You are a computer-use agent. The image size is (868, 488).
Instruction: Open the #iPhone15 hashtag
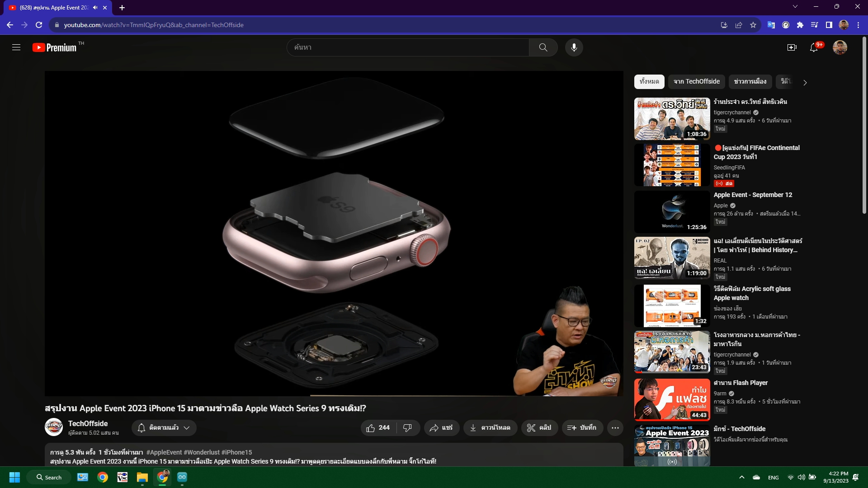click(x=236, y=452)
